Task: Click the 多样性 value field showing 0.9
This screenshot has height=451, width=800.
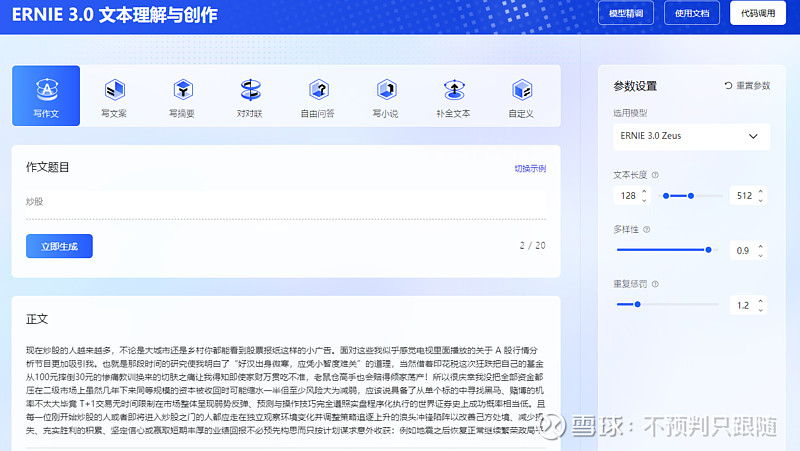Action: 748,250
